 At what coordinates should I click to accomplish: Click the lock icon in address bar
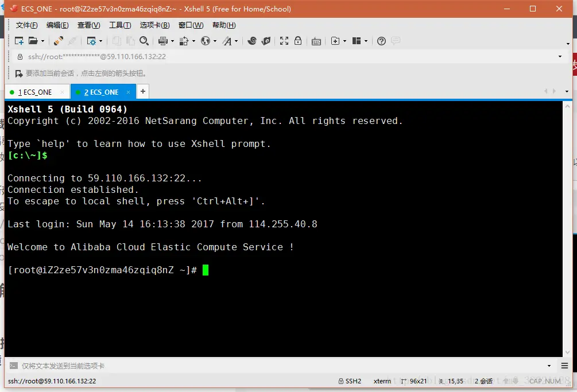[x=20, y=57]
